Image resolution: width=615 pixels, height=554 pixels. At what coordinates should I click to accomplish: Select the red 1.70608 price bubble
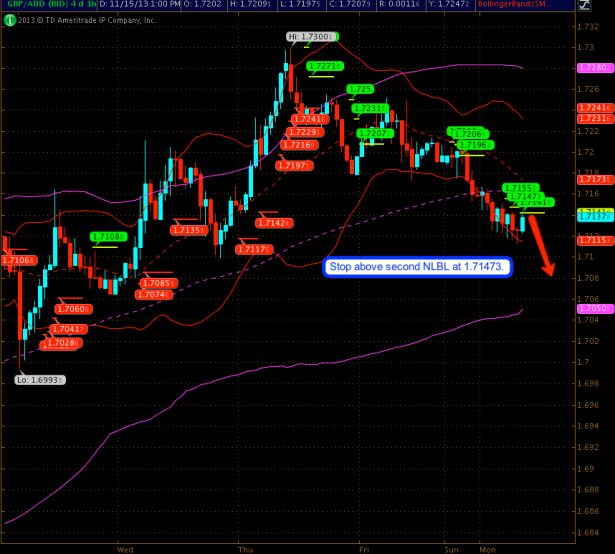click(x=74, y=309)
